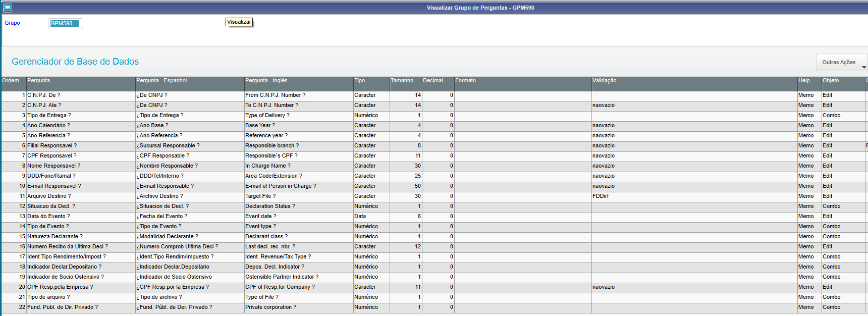
Task: Select row 'Tipo de arquivo ?'
Action: 434,297
